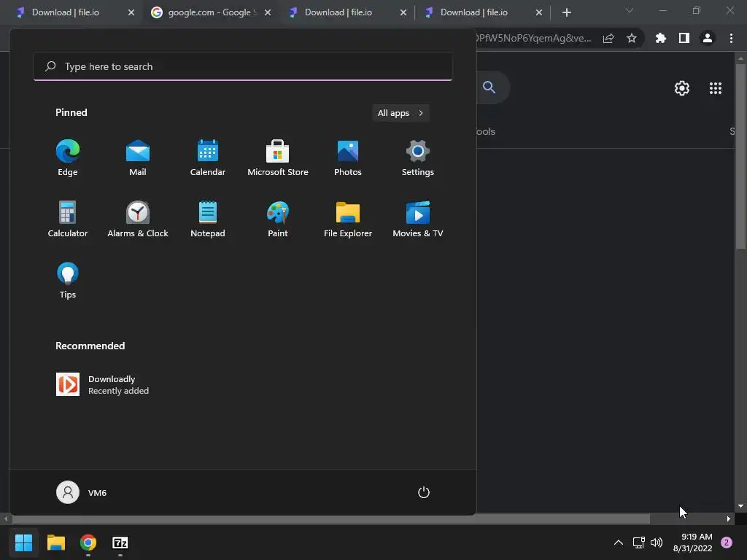Open network status tray icon

click(638, 542)
